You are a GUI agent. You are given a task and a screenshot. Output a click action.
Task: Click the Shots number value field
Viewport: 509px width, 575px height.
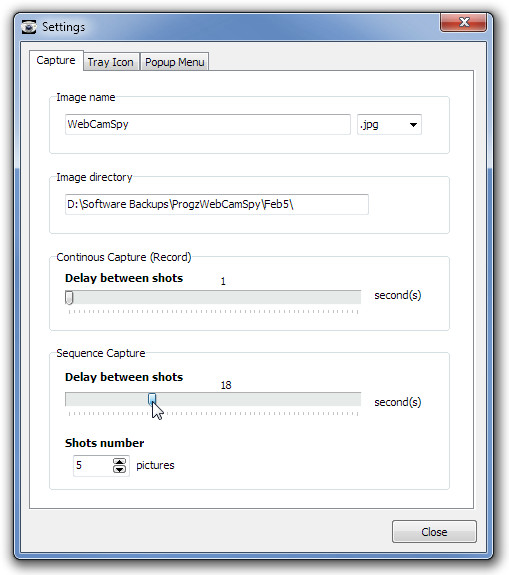93,466
